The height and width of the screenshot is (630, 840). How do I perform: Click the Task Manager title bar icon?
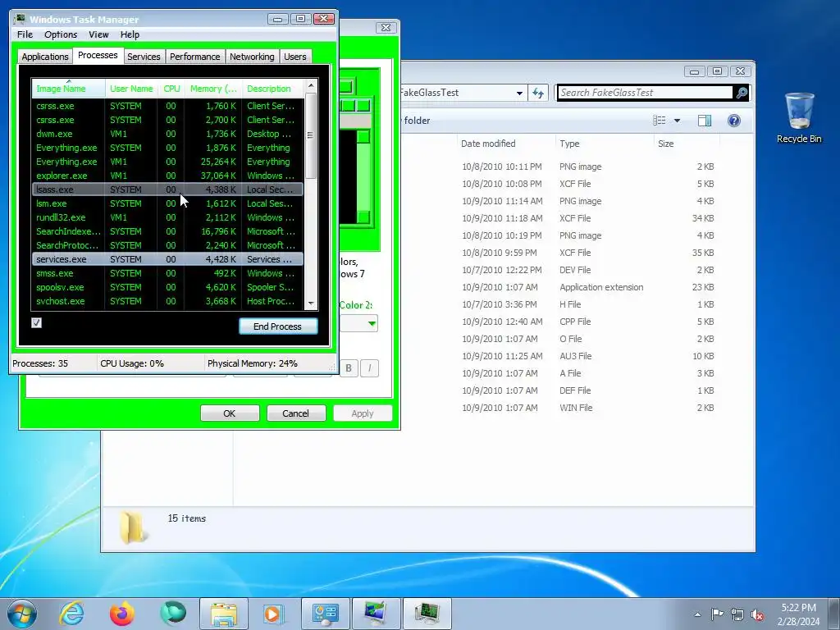[21, 20]
